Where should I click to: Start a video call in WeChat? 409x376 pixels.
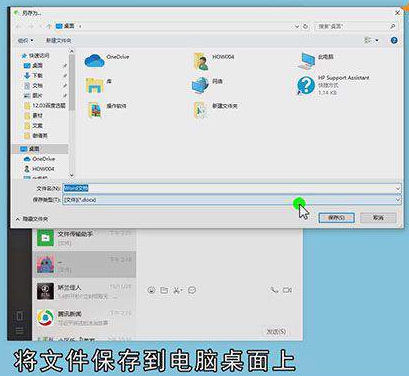[x=287, y=290]
